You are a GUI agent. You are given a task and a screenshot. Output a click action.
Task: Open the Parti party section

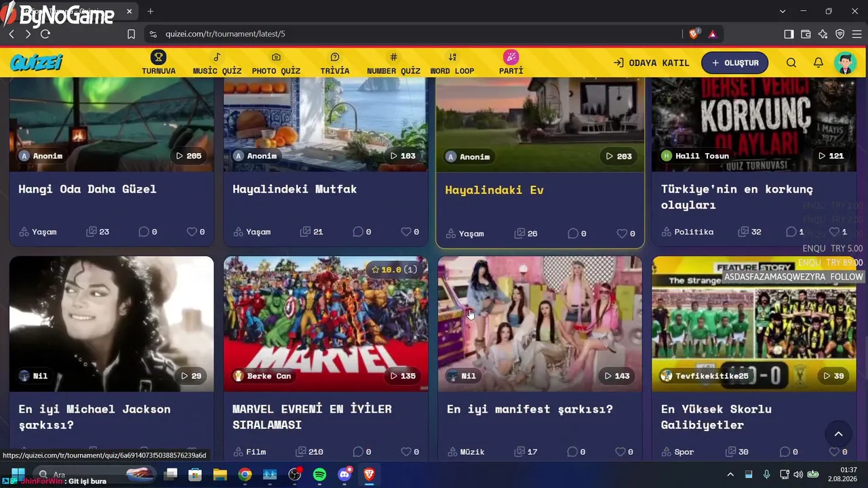511,63
